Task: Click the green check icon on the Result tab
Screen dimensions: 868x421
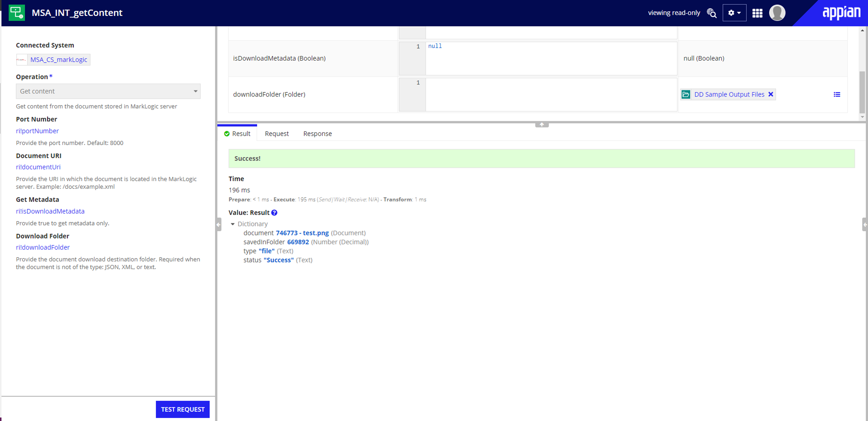Action: (x=227, y=134)
